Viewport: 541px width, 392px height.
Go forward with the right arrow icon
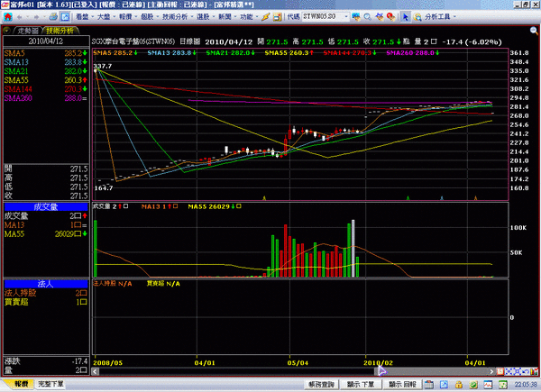(x=36, y=17)
